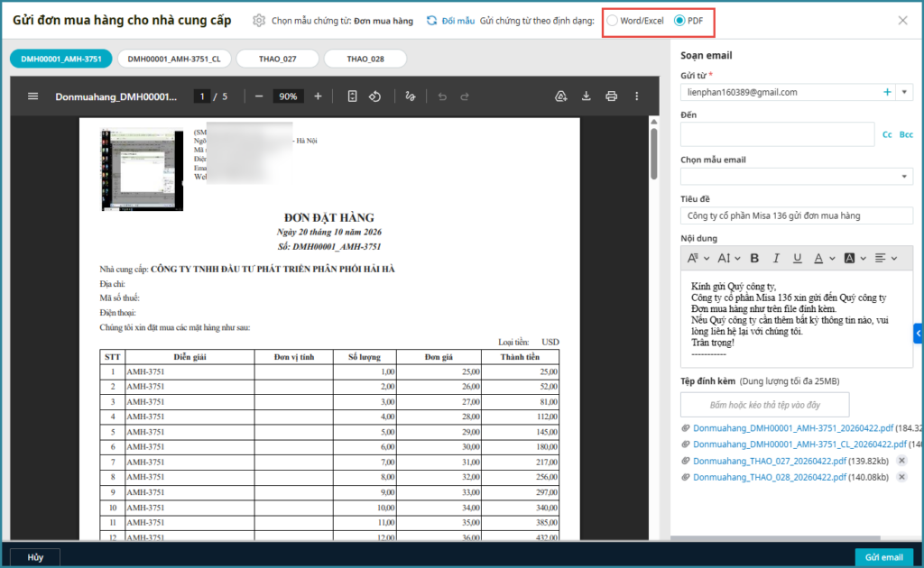Viewport: 924px width, 568px height.
Task: Open the PDF viewer sidebar menu
Action: [33, 96]
